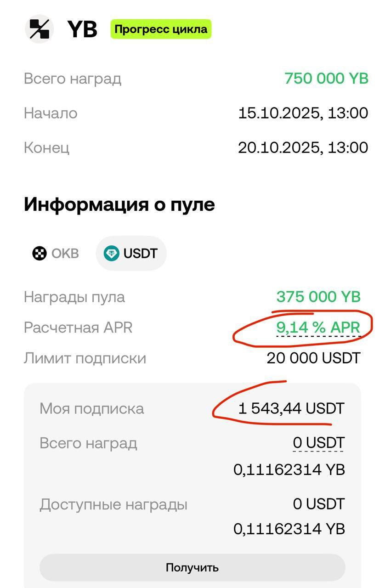Viewport: 385px width, 588px height.
Task: Click the Моя подписка label
Action: point(92,408)
